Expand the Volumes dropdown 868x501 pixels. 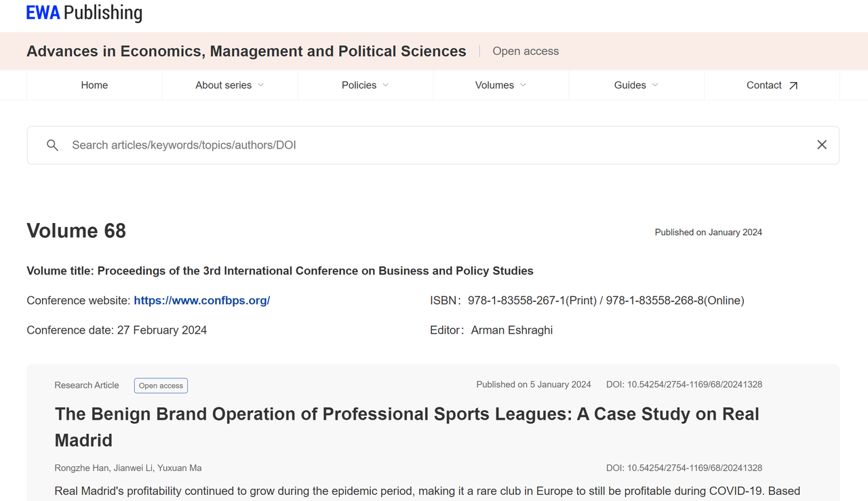point(500,85)
